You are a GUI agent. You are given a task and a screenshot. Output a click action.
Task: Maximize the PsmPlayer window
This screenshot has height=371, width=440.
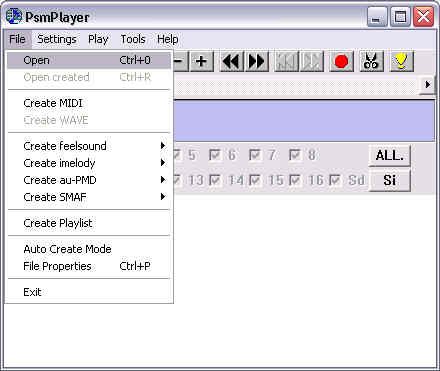click(x=400, y=17)
